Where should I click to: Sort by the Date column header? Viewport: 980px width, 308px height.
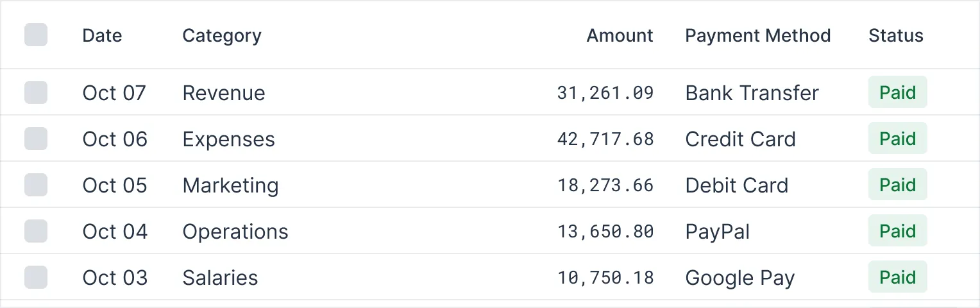102,36
